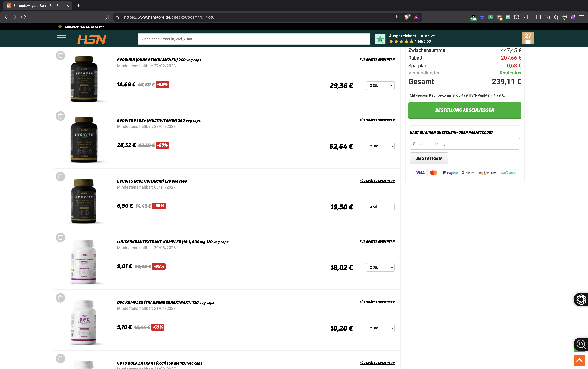Bookmark this page via bookmark icon
This screenshot has width=588, height=369.
[x=106, y=17]
